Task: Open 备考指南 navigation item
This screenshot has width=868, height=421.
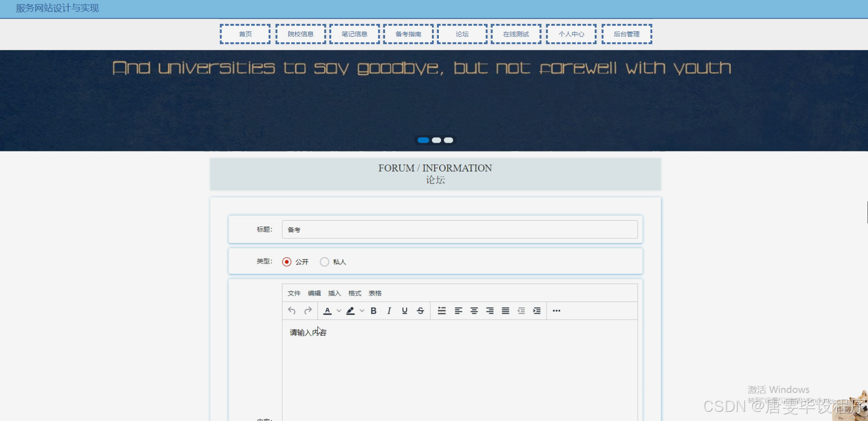Action: (409, 34)
